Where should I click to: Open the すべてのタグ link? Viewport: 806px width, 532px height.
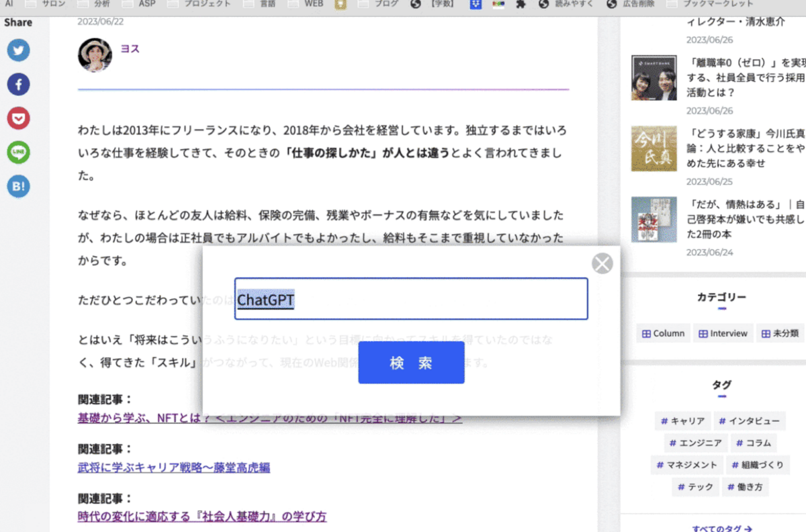tap(722, 528)
